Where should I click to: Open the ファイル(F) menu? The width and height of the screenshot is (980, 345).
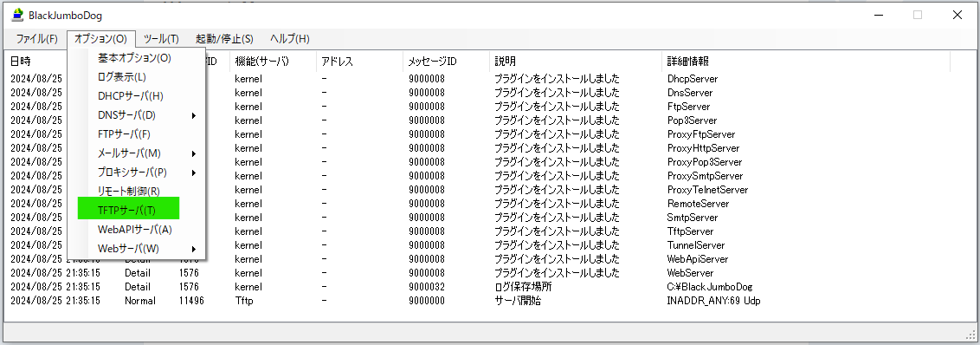37,39
